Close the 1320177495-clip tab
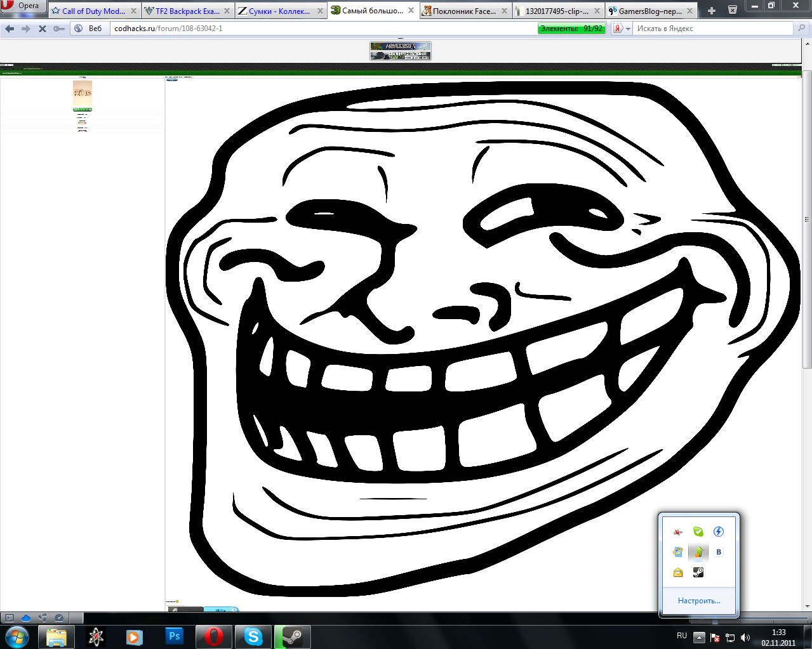812x649 pixels. pyautogui.click(x=597, y=11)
